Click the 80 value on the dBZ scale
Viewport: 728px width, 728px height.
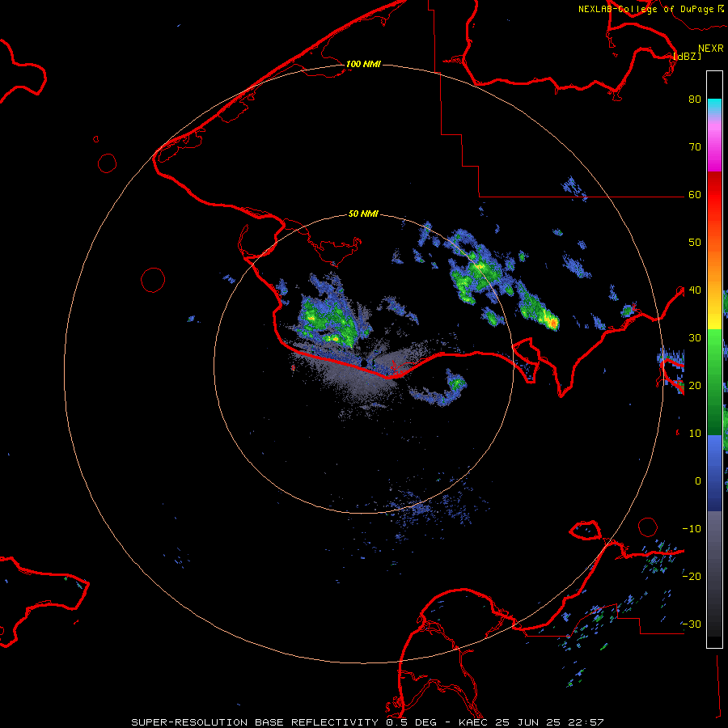click(695, 99)
